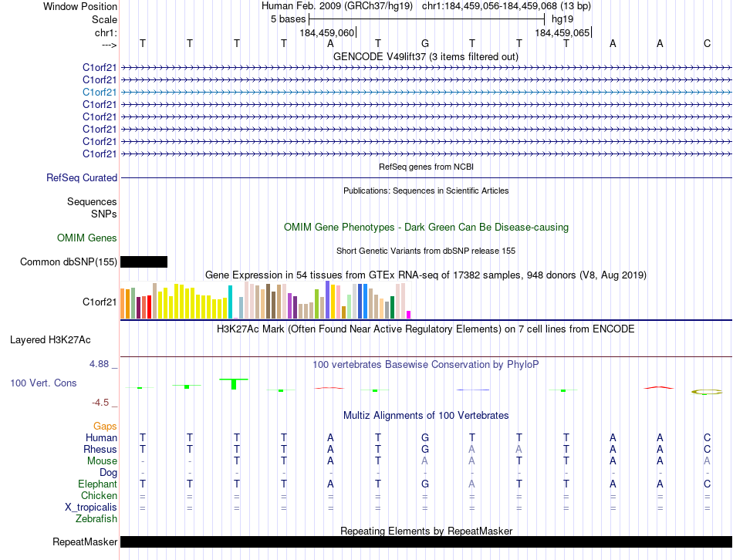
Task: Click the C1orf21 GTEx expression label
Action: (x=99, y=302)
